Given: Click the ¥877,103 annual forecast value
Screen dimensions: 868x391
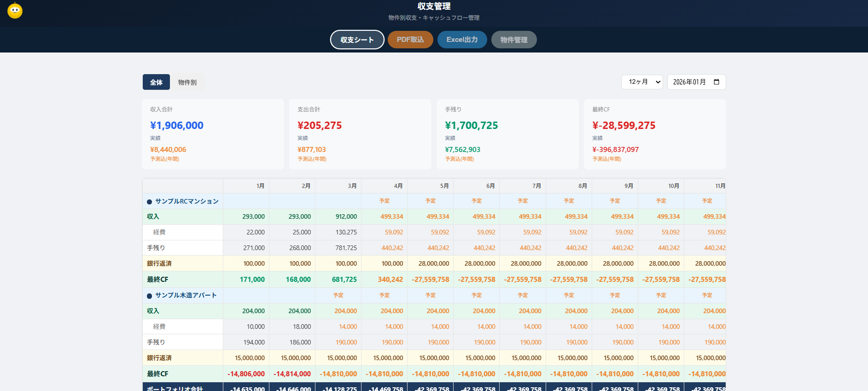Looking at the screenshot, I should [312, 150].
